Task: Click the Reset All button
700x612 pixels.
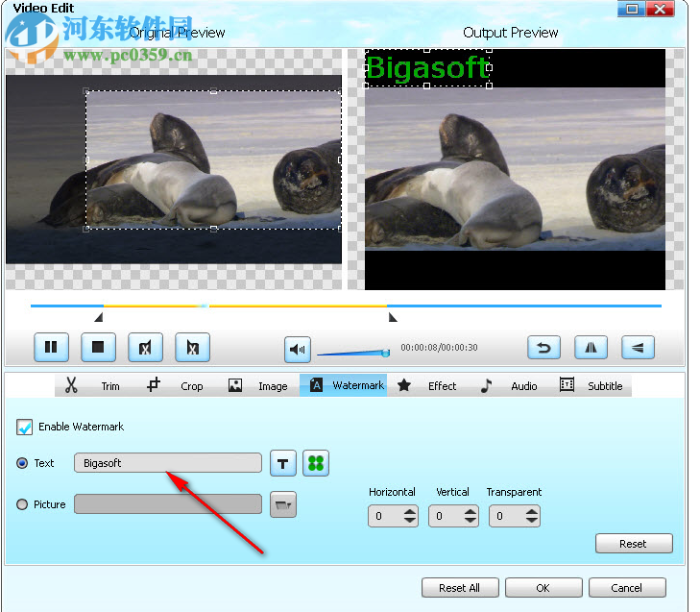Action: tap(460, 588)
